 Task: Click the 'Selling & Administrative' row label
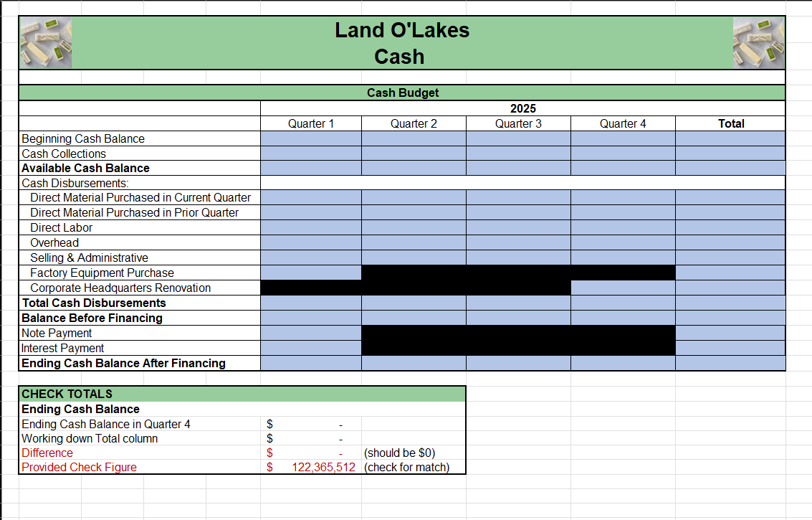tap(89, 257)
